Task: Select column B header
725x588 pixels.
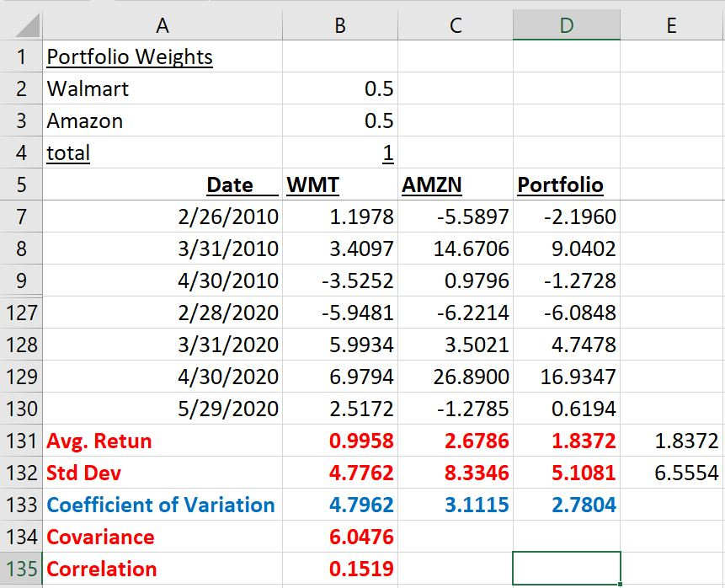Action: 340,24
